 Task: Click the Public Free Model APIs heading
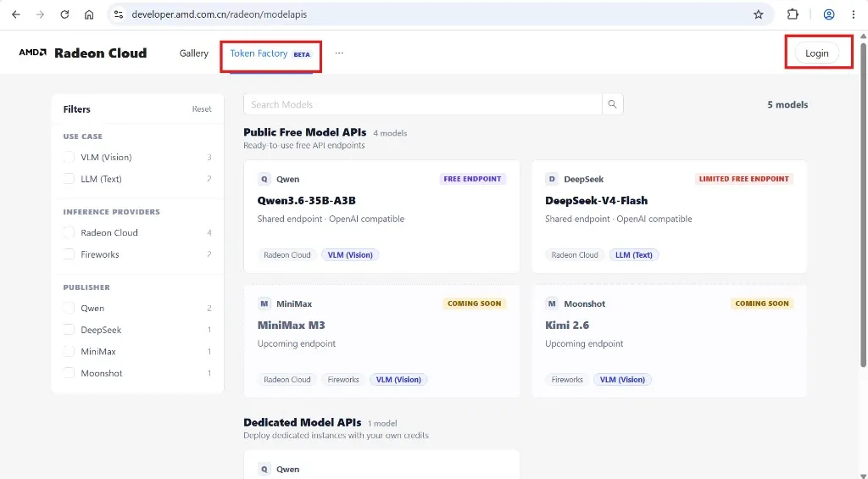(x=304, y=132)
